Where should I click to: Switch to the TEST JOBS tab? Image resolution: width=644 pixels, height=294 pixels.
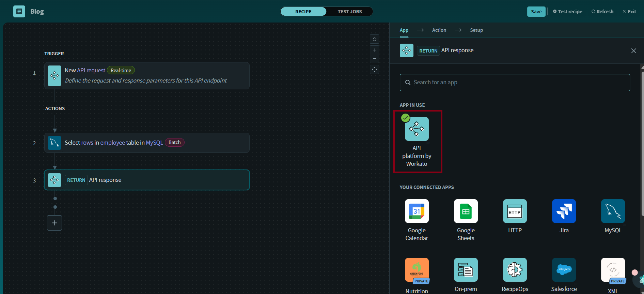point(350,12)
